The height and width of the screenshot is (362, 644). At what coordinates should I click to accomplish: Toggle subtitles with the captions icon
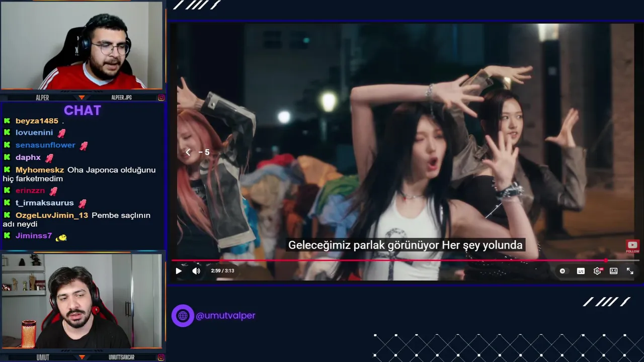581,271
